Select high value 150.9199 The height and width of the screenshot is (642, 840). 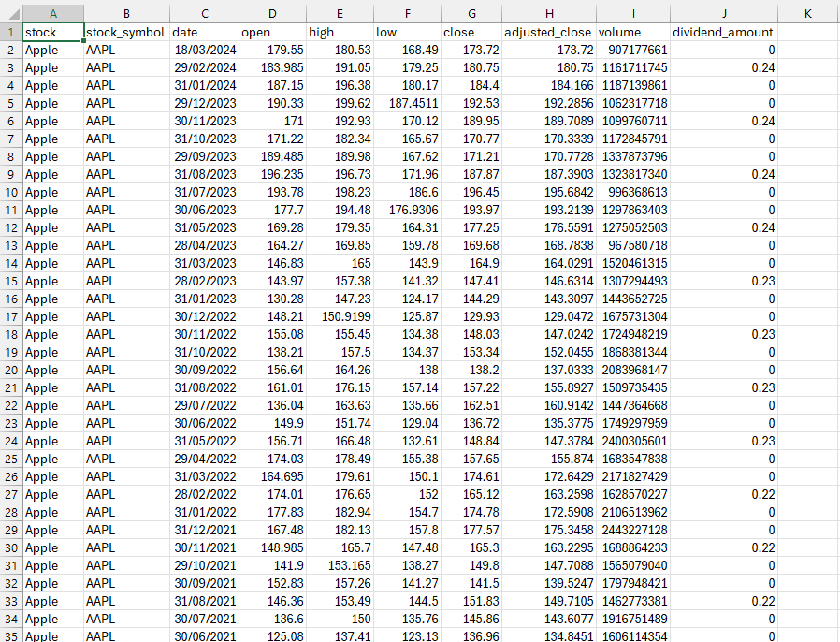tap(340, 316)
